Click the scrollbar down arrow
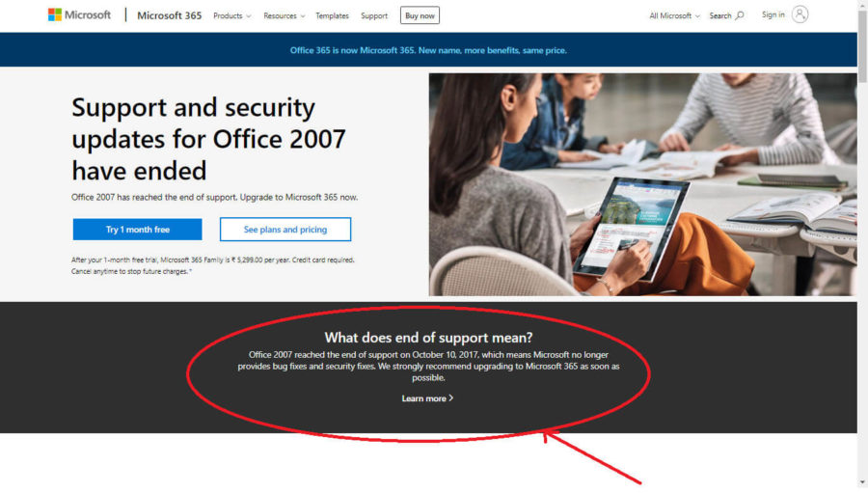The height and width of the screenshot is (493, 868). click(862, 483)
